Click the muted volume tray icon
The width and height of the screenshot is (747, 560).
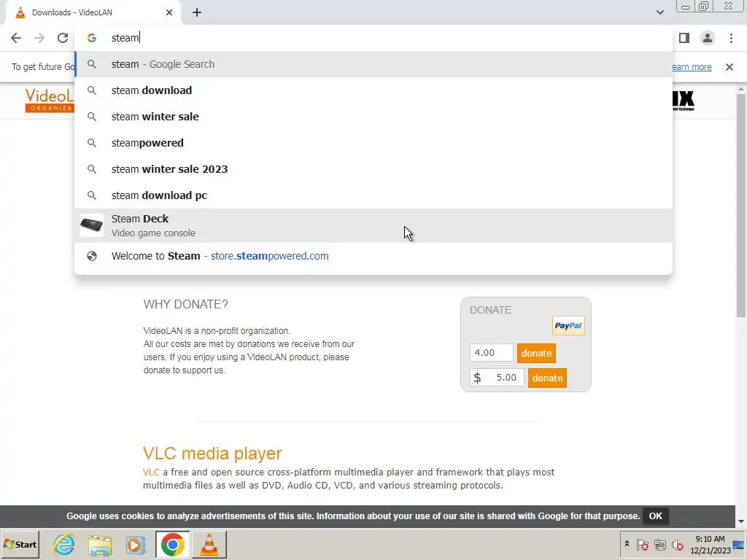(677, 544)
